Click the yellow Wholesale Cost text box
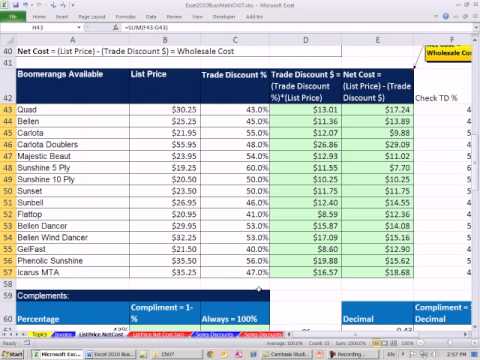 pyautogui.click(x=449, y=53)
